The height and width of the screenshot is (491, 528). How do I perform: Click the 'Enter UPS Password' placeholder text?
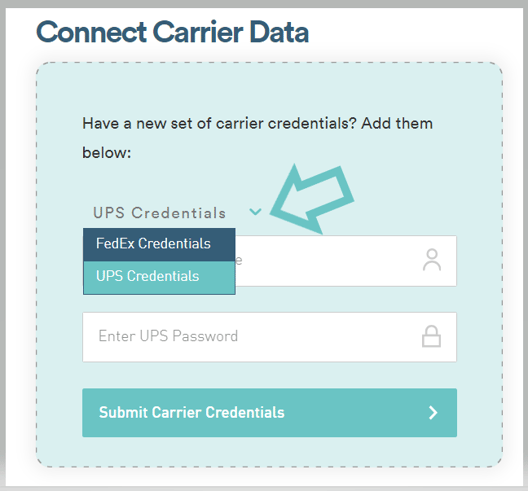tap(168, 336)
